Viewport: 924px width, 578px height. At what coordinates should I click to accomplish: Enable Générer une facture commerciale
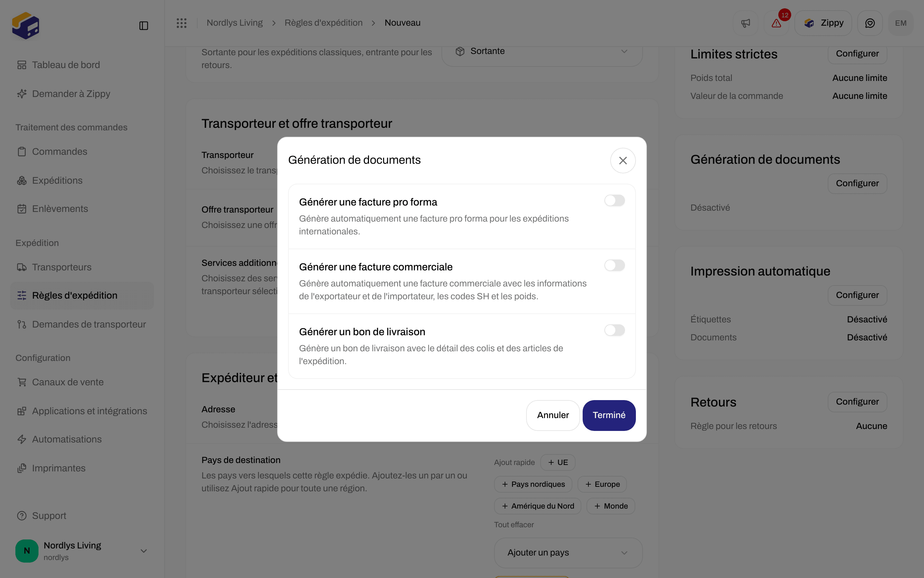tap(614, 265)
